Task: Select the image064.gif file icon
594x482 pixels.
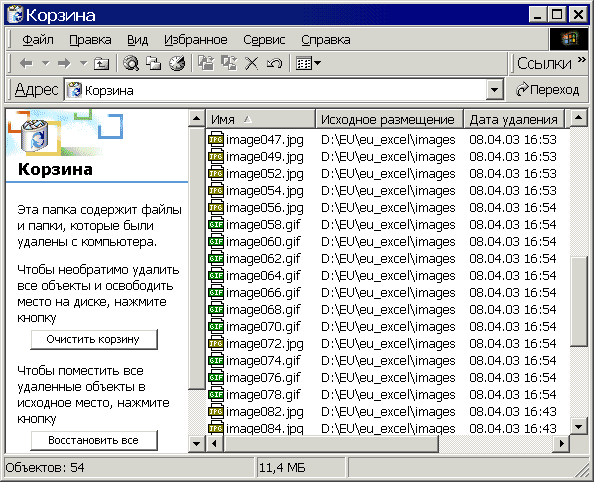Action: tap(216, 275)
